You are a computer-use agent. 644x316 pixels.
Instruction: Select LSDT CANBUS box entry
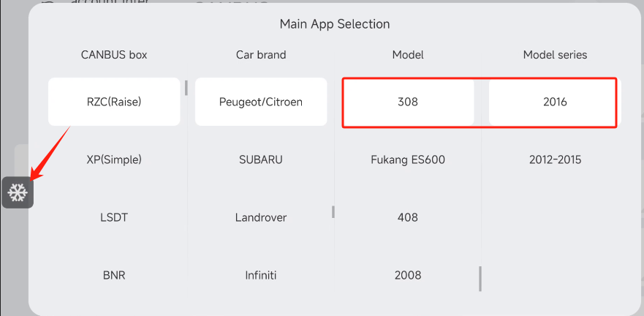114,217
